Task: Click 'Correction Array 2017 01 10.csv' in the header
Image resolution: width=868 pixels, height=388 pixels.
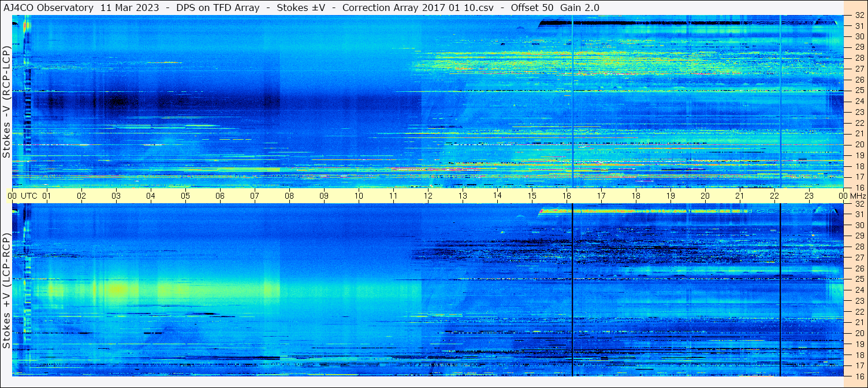Action: 420,8
